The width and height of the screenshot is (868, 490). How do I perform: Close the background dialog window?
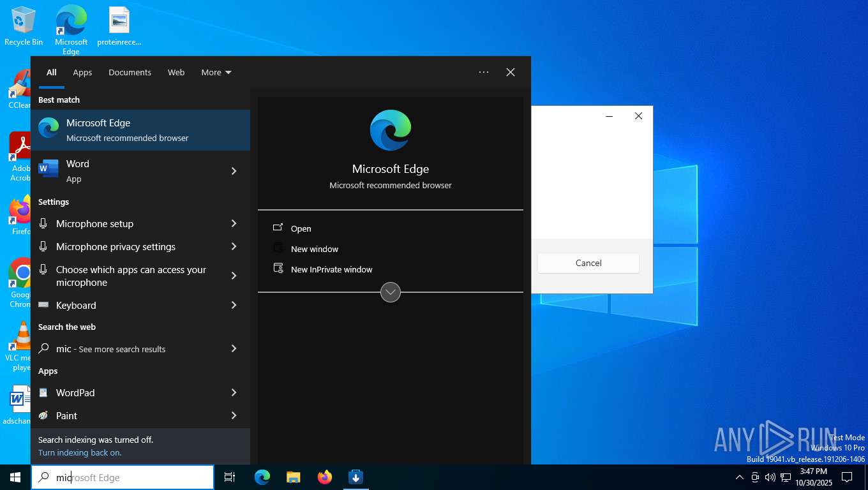638,116
